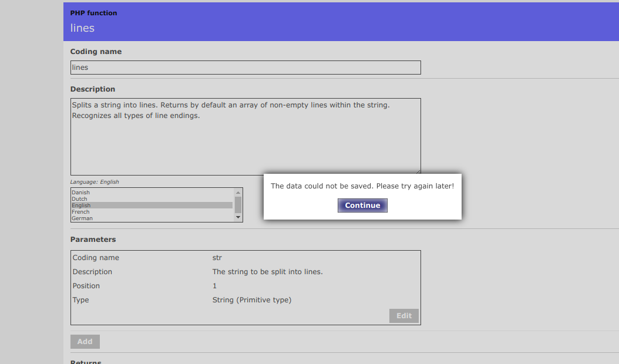Click the 'Language: English' caption
Viewport: 619px width, 364px height.
(x=95, y=182)
